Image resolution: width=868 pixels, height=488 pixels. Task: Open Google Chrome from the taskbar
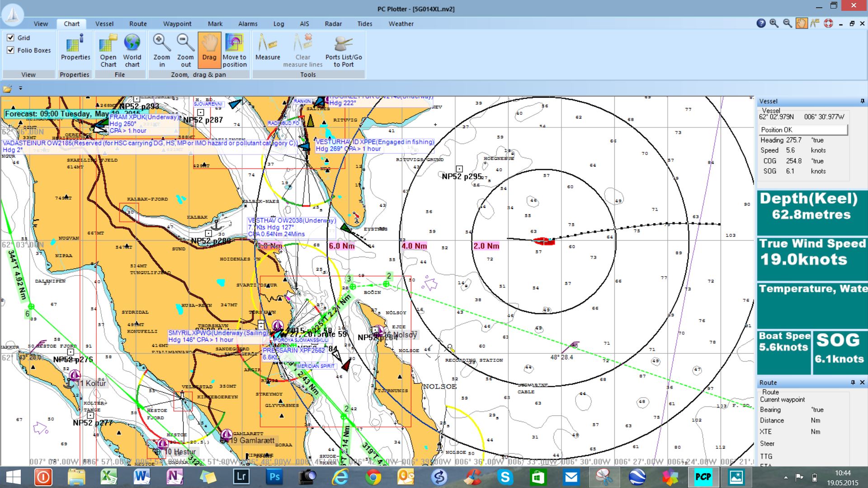[373, 477]
